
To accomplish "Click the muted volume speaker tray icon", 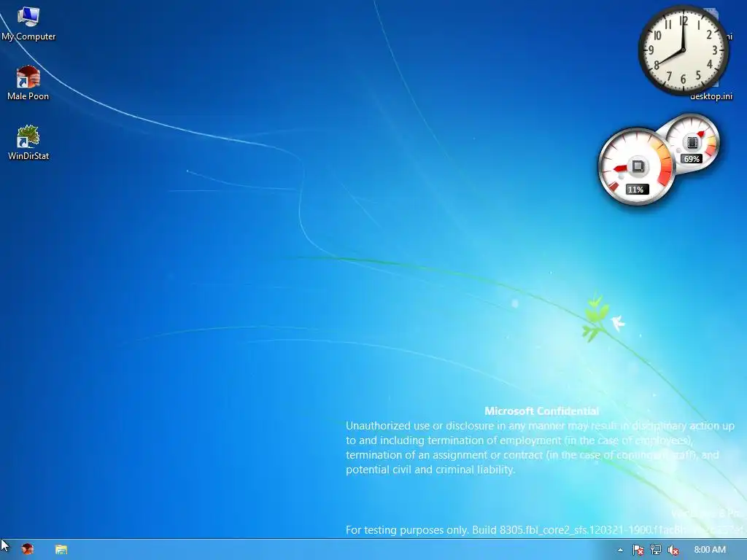I will pos(673,550).
